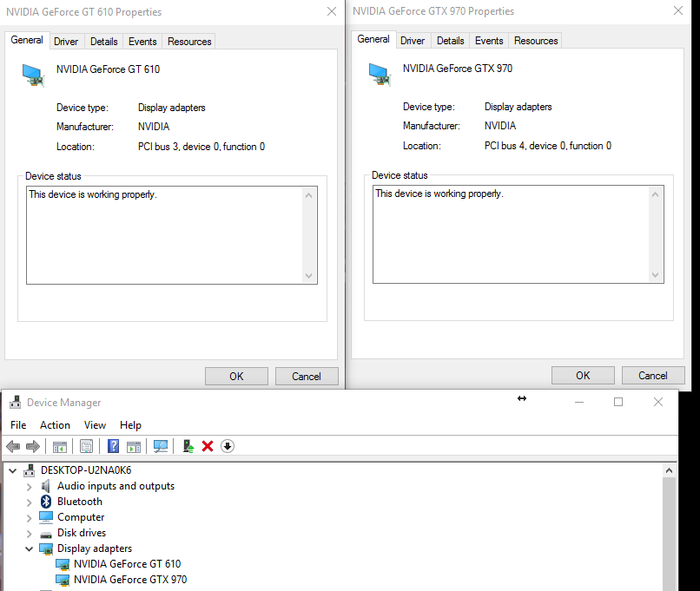This screenshot has width=700, height=591.
Task: Click OK in GT 610 Properties
Action: [x=236, y=377]
